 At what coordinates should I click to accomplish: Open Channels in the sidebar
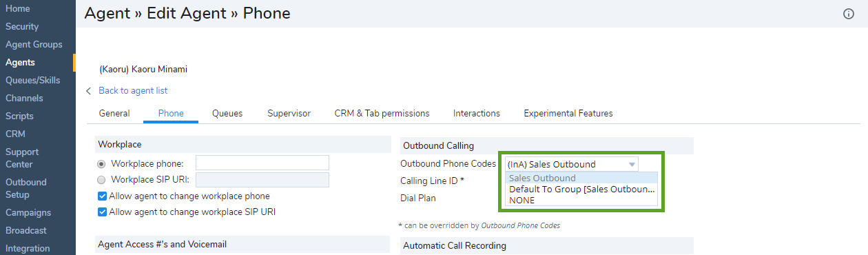pyautogui.click(x=24, y=98)
